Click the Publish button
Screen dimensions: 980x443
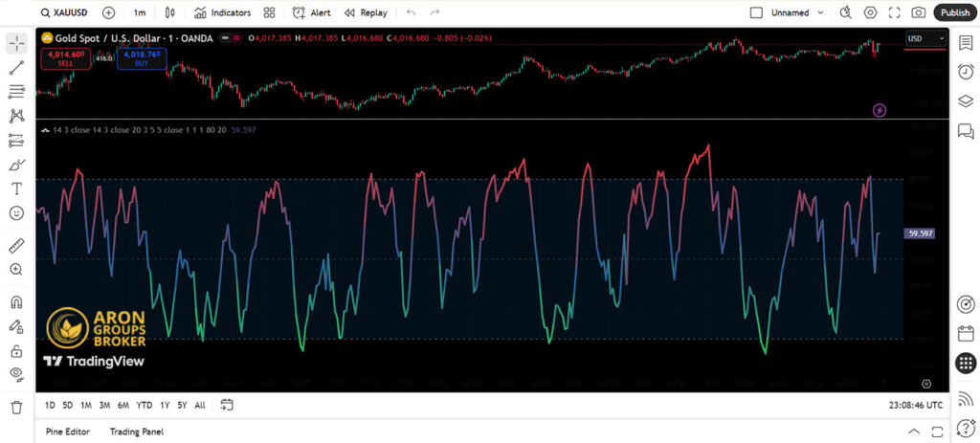click(x=954, y=12)
